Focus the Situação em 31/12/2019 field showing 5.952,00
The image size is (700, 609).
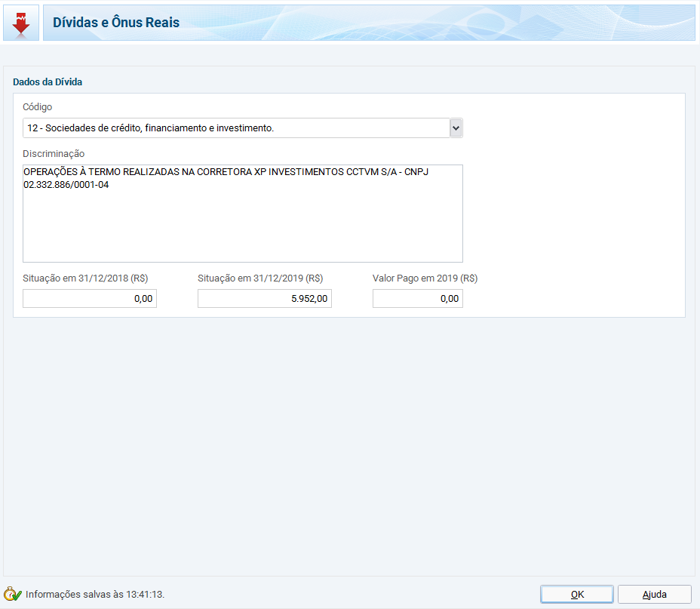tap(265, 299)
